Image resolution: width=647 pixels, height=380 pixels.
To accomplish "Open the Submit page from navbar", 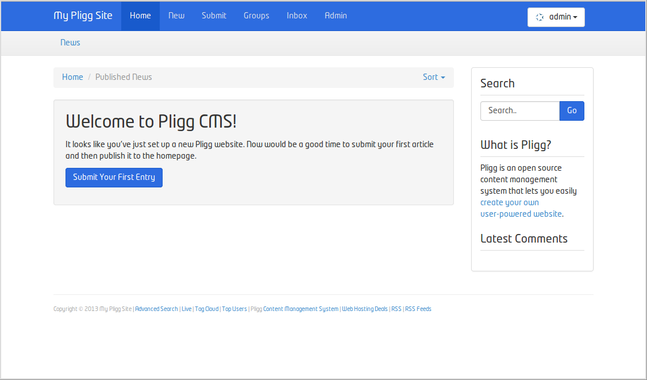I will coord(214,16).
